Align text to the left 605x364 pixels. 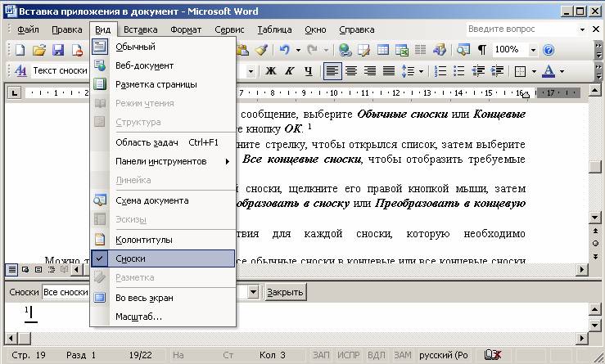[x=332, y=71]
